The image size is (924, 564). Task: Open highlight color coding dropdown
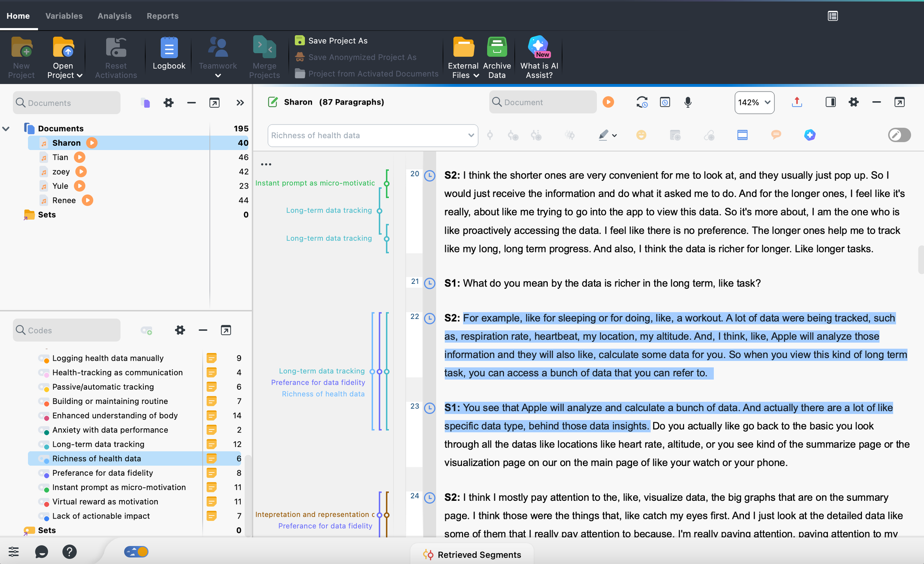[614, 135]
